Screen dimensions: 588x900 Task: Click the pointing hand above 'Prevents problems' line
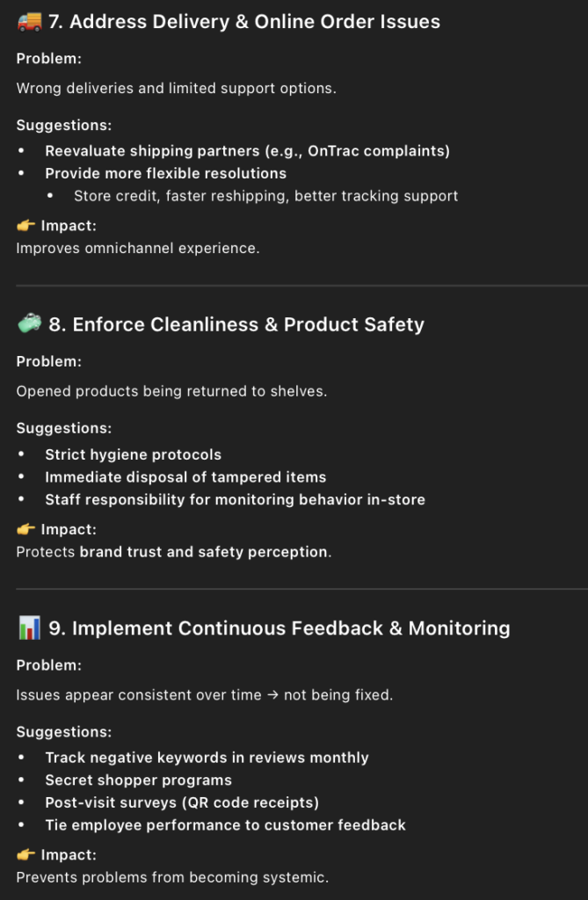(x=25, y=854)
